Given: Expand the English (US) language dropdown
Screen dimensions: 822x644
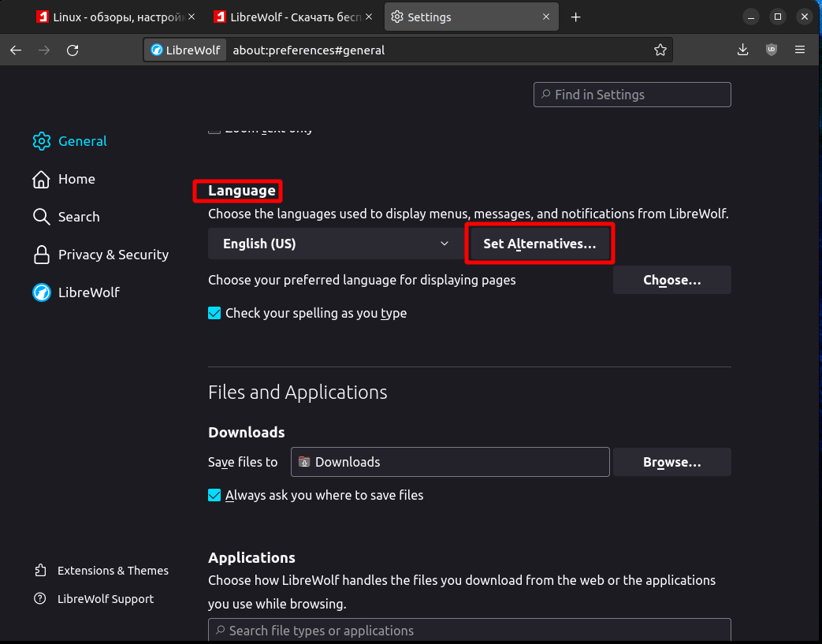Looking at the screenshot, I should click(336, 244).
